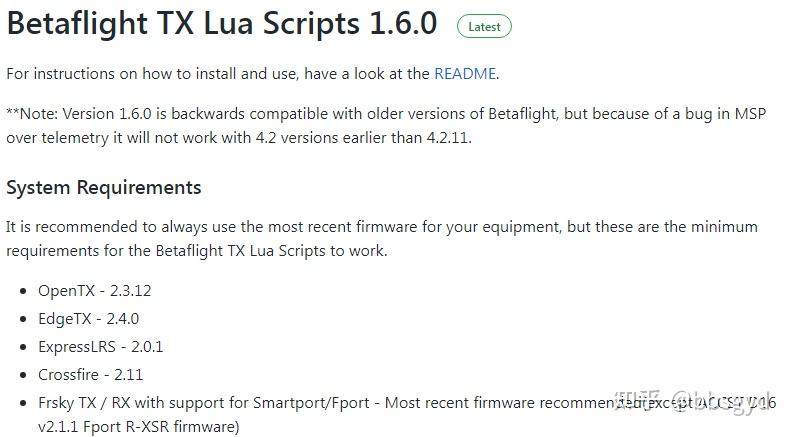The height and width of the screenshot is (437, 790).
Task: Click the green Latest release badge
Action: pyautogui.click(x=484, y=27)
